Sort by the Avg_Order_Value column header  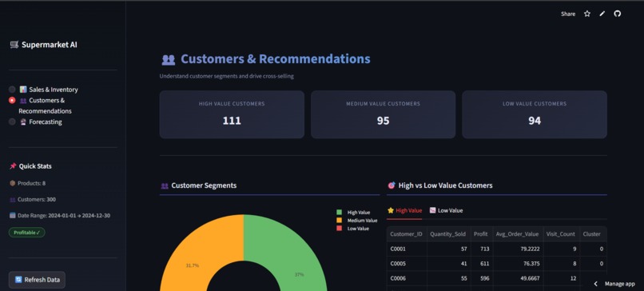pos(518,234)
